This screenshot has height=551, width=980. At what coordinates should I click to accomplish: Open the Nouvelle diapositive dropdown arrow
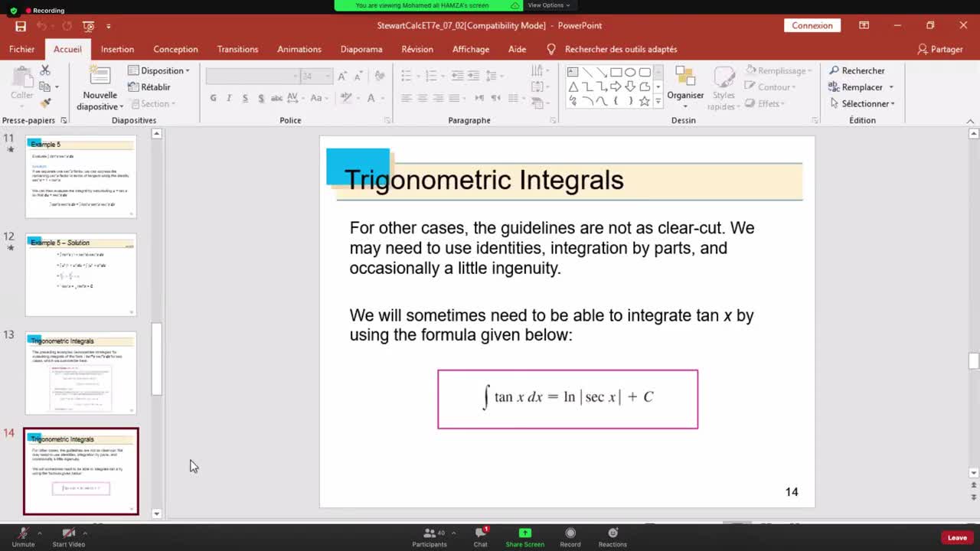(x=121, y=107)
